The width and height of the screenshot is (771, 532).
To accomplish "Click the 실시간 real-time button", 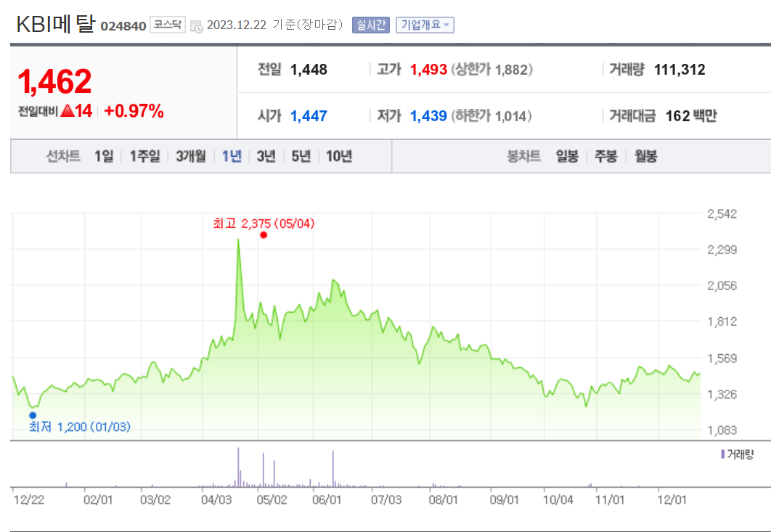I will pyautogui.click(x=371, y=25).
